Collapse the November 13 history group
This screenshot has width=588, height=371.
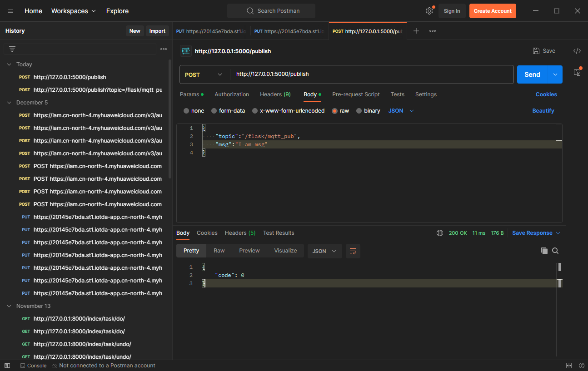9,306
